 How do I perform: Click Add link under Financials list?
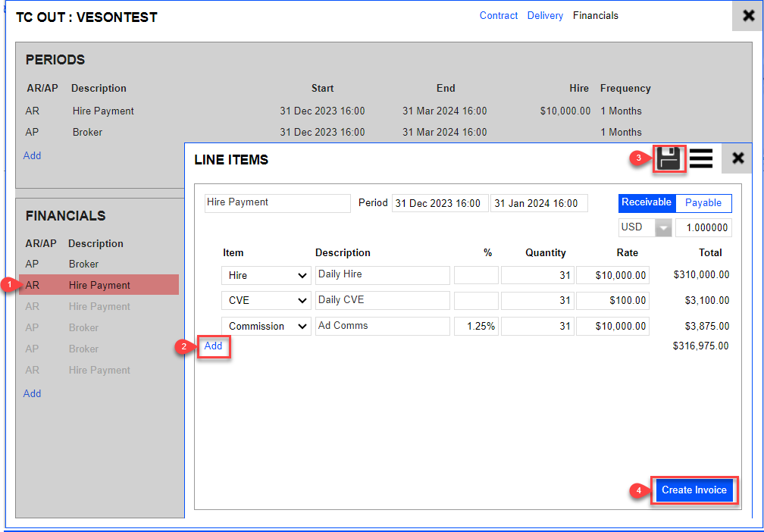pos(33,393)
